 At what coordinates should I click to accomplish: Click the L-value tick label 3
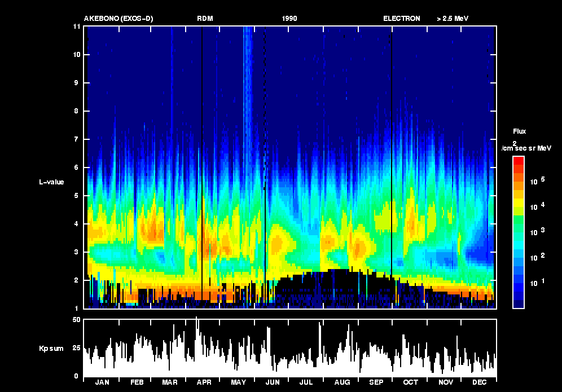(x=76, y=252)
